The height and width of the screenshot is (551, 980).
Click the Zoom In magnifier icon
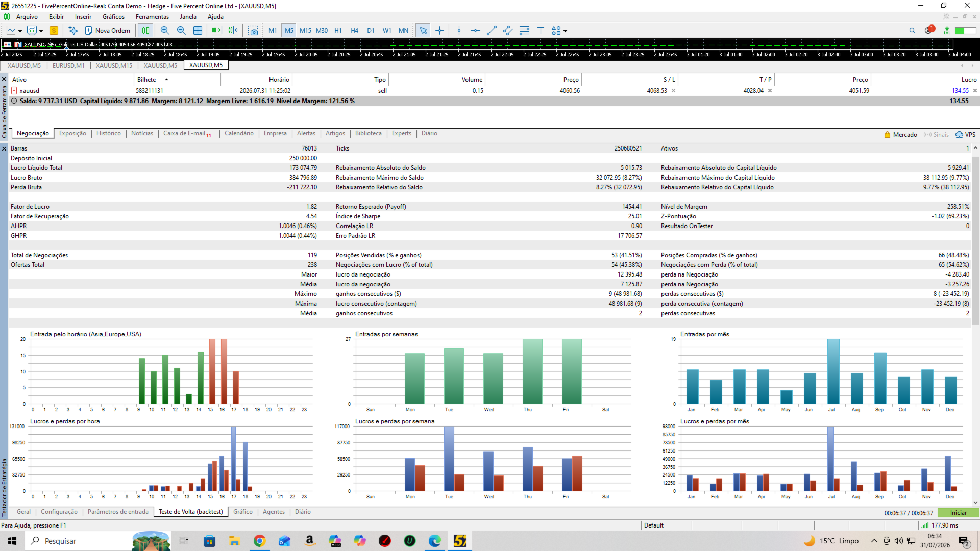click(164, 31)
